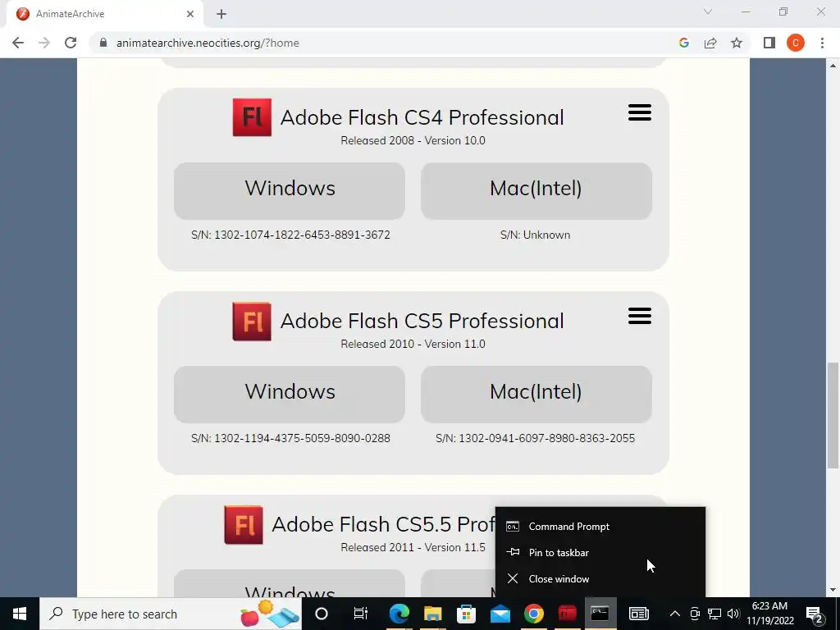The image size is (840, 630).
Task: Open the Mail app from taskbar
Action: [500, 614]
